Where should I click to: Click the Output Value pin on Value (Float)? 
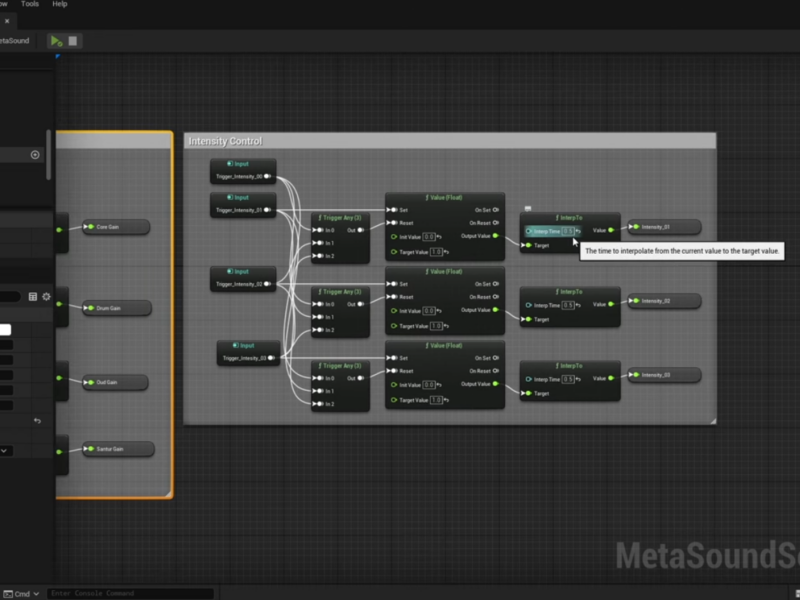click(x=496, y=236)
